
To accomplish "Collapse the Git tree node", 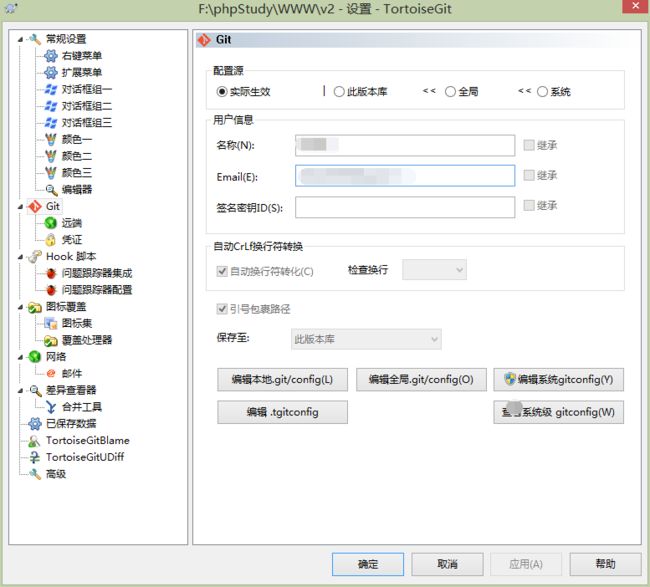I will (x=20, y=207).
